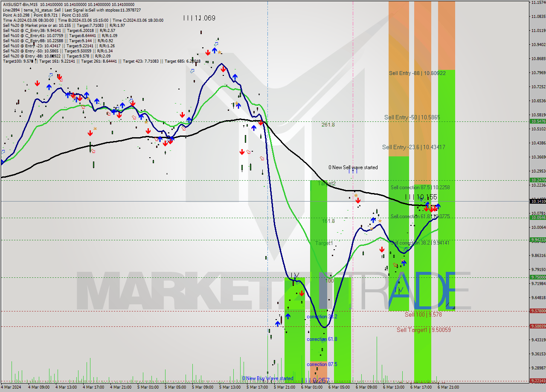Click the blue "correction 87.5" label
546x392 pixels.
click(322, 364)
